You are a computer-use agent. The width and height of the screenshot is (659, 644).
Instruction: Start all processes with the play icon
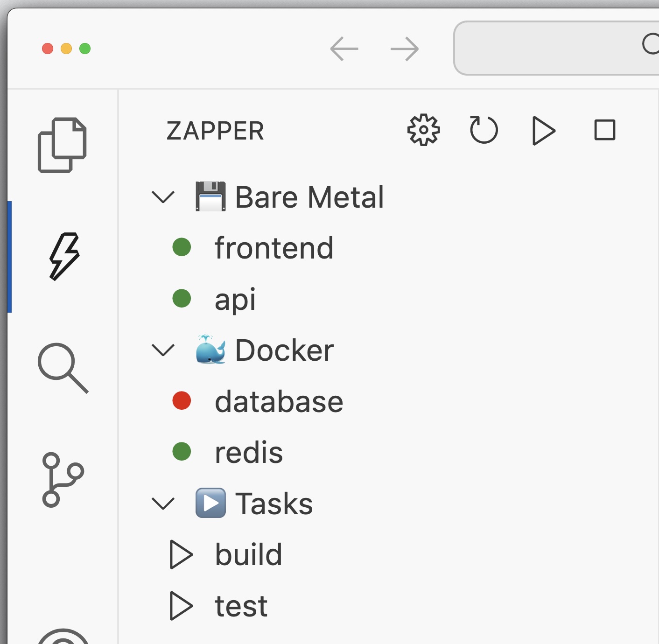(544, 130)
